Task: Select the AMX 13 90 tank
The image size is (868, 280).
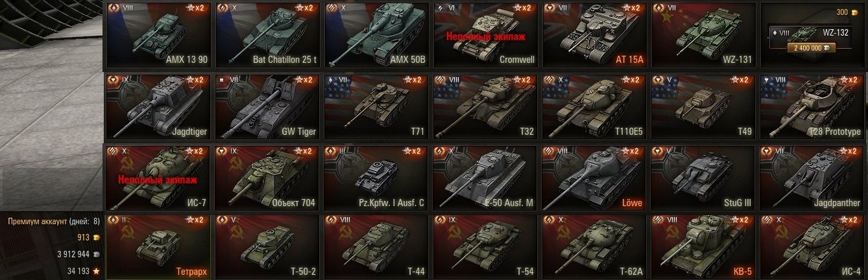Action: (x=158, y=35)
